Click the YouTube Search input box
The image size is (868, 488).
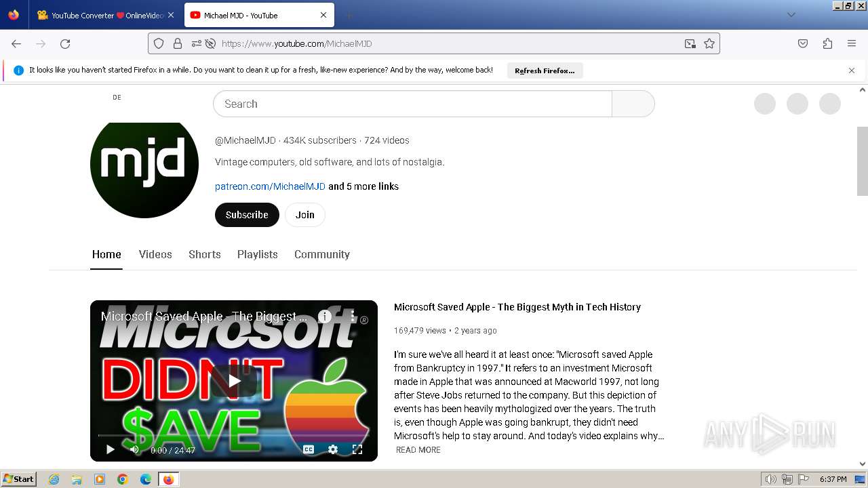[412, 104]
